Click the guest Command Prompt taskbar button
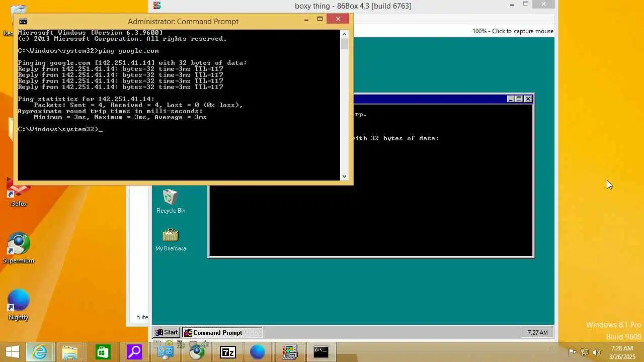Screen dimensions: 644x362 point(222,332)
